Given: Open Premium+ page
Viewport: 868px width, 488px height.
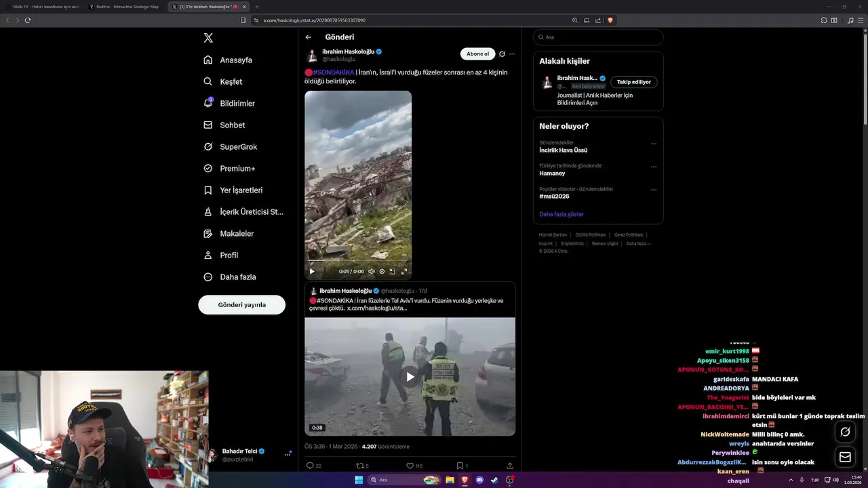Looking at the screenshot, I should click(229, 168).
